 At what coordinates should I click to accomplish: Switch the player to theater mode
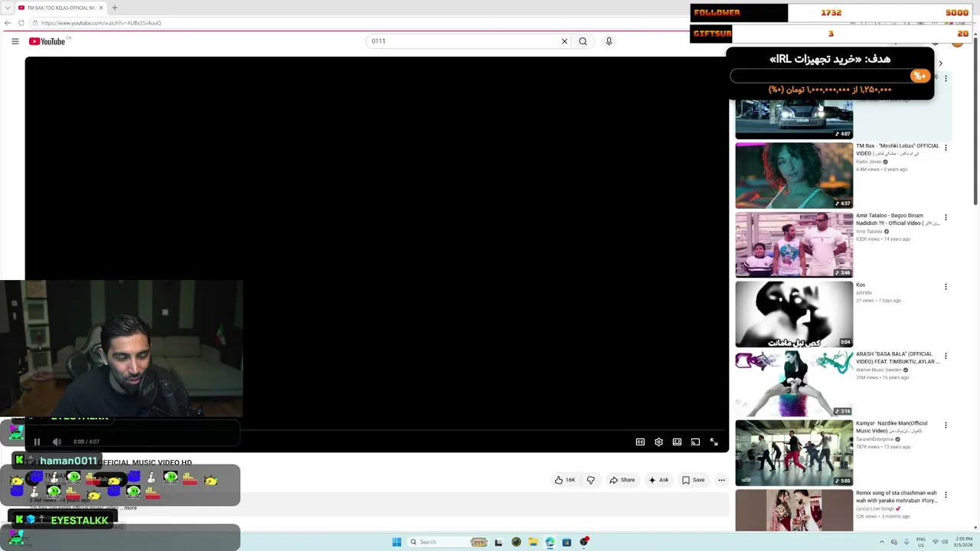(x=677, y=442)
